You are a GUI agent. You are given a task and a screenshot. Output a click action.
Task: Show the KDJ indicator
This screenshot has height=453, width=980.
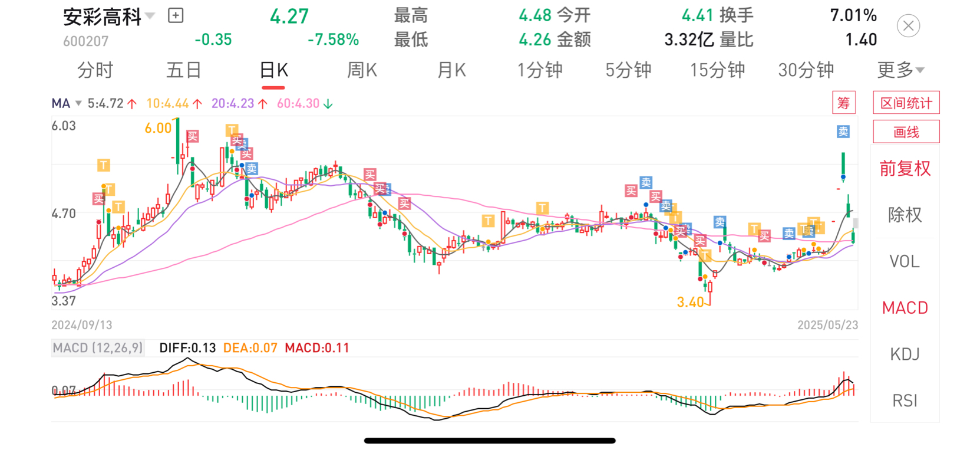pos(905,354)
